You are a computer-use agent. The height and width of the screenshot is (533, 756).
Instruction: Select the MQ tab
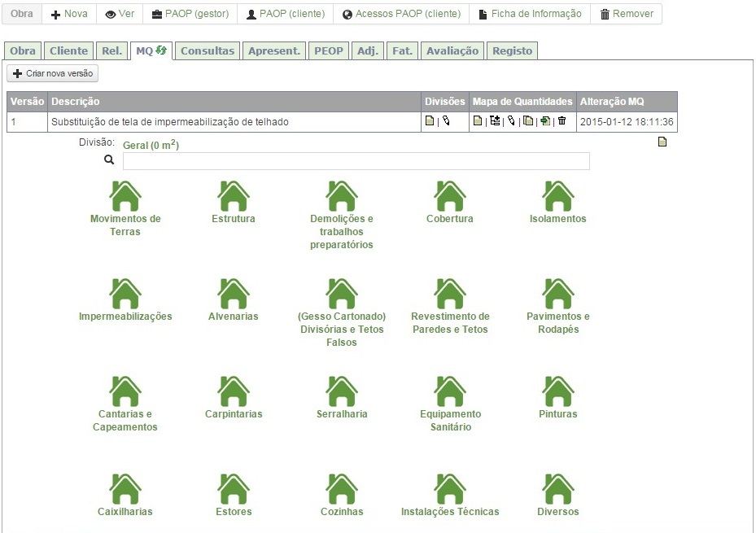[151, 50]
